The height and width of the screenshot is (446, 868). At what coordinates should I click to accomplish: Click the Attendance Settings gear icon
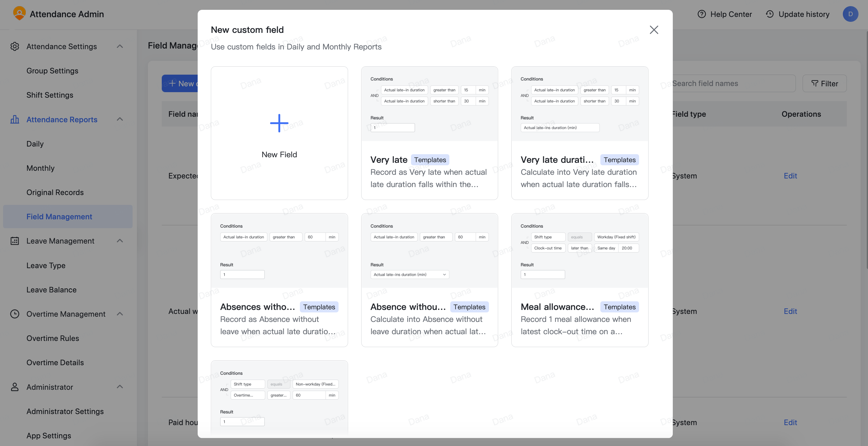tap(15, 46)
